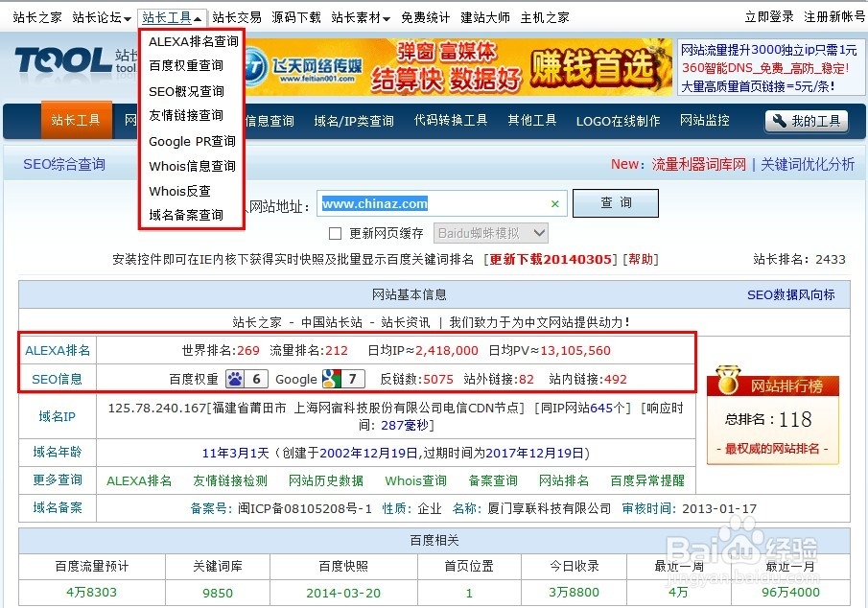Open the 站长交易 top link
The height and width of the screenshot is (608, 868).
[236, 17]
